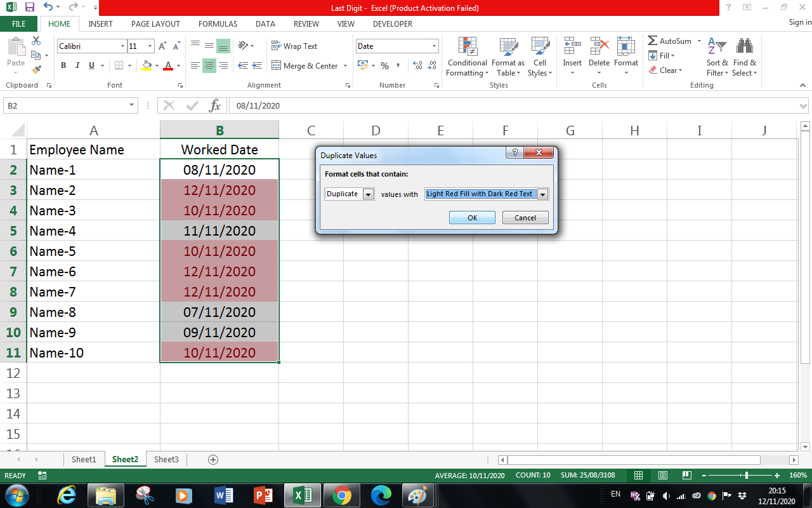Switch to the INSERT ribbon tab
Screen dimensions: 812x508
(100, 23)
